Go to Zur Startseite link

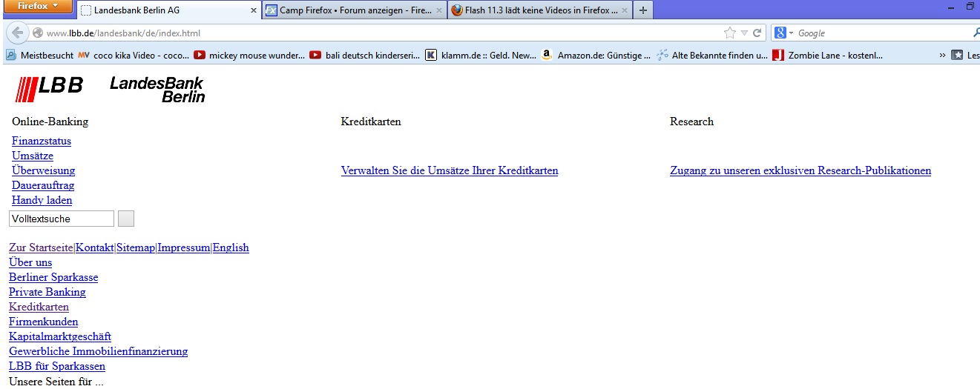click(41, 247)
